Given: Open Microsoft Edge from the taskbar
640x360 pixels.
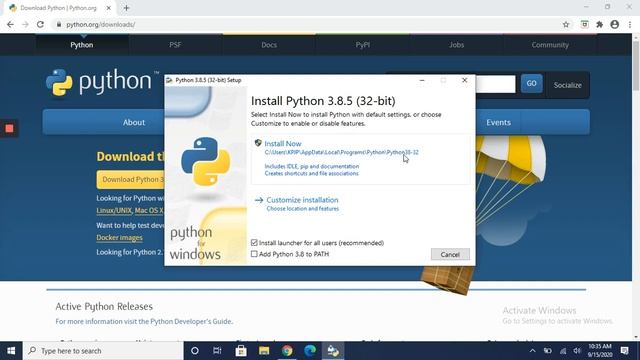Looking at the screenshot, I should 310,351.
